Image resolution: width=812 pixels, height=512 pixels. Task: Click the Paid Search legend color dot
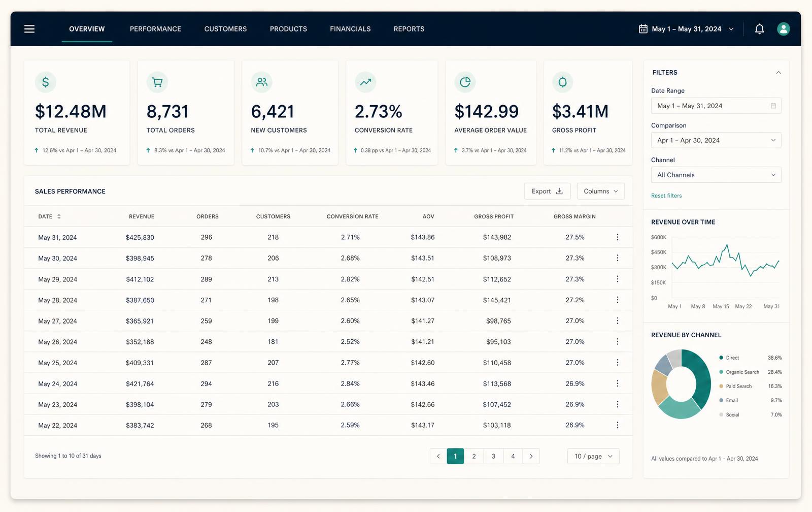click(721, 386)
